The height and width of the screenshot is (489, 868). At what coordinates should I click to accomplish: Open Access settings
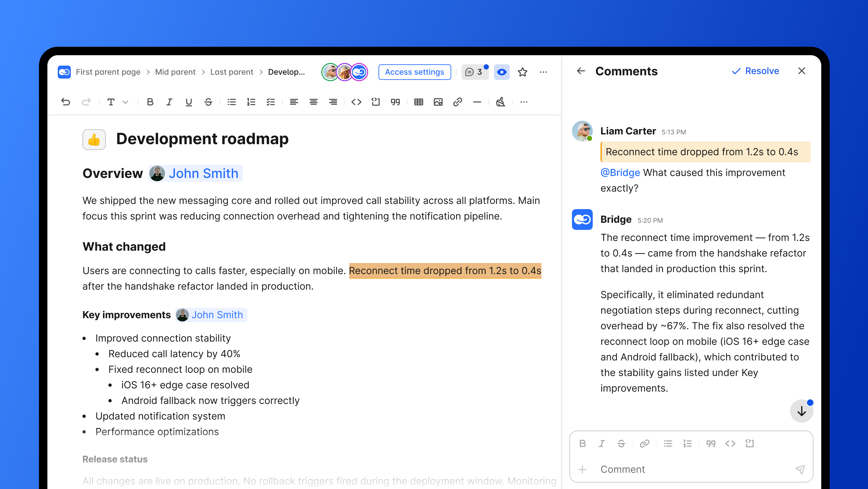click(x=415, y=72)
